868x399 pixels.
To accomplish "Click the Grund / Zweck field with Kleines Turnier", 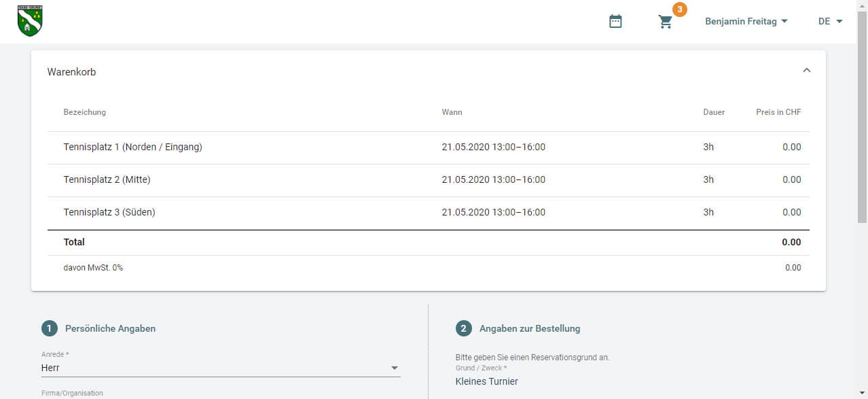I will 486,381.
